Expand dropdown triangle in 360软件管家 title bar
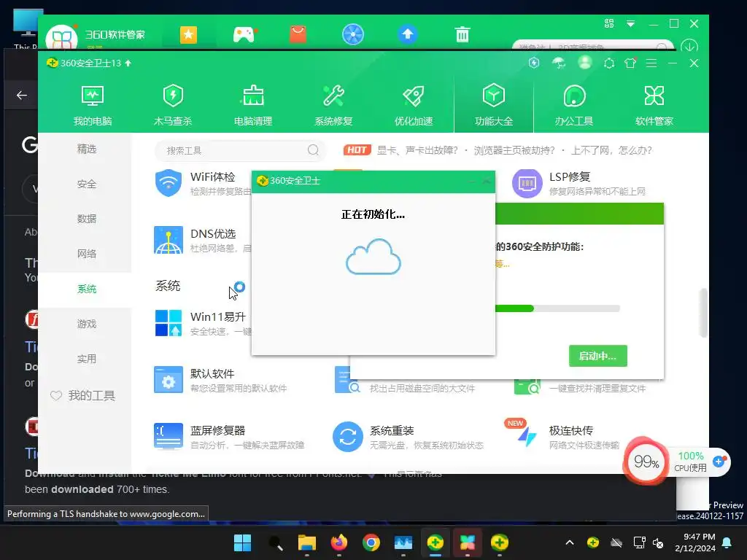The width and height of the screenshot is (747, 560). coord(630,23)
